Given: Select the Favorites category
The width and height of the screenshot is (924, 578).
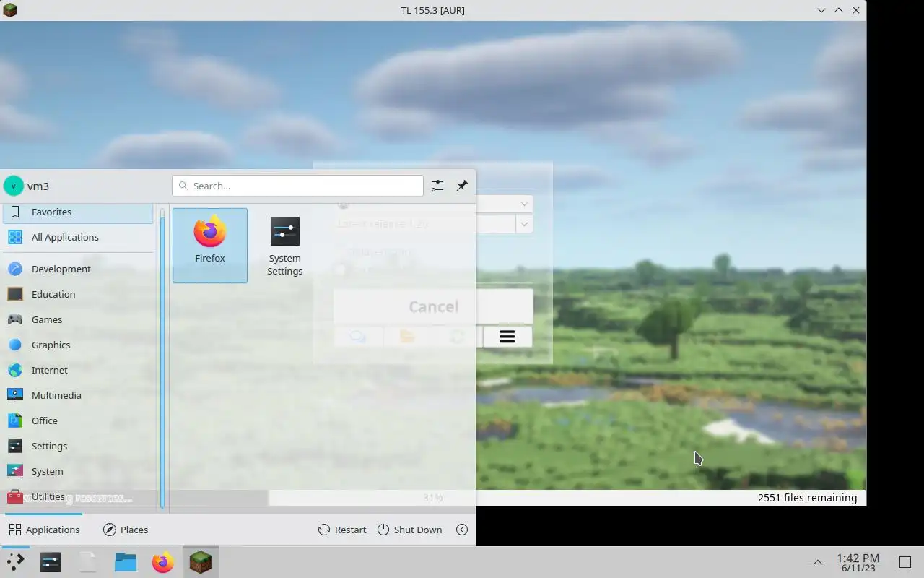Looking at the screenshot, I should 78,212.
